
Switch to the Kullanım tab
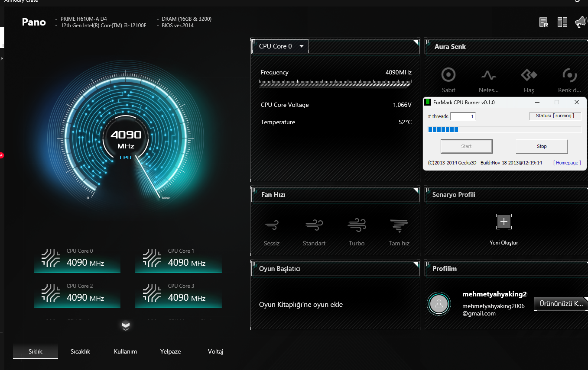tap(125, 351)
